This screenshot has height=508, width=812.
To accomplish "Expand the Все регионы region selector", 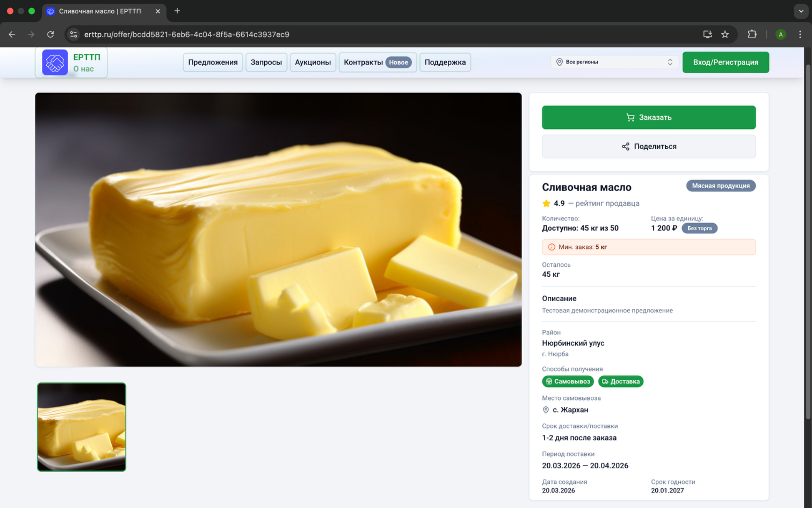I will (615, 62).
